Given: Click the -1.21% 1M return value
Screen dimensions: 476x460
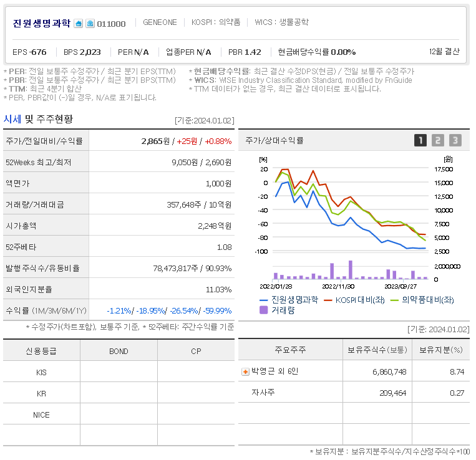Looking at the screenshot, I should coord(119,311).
